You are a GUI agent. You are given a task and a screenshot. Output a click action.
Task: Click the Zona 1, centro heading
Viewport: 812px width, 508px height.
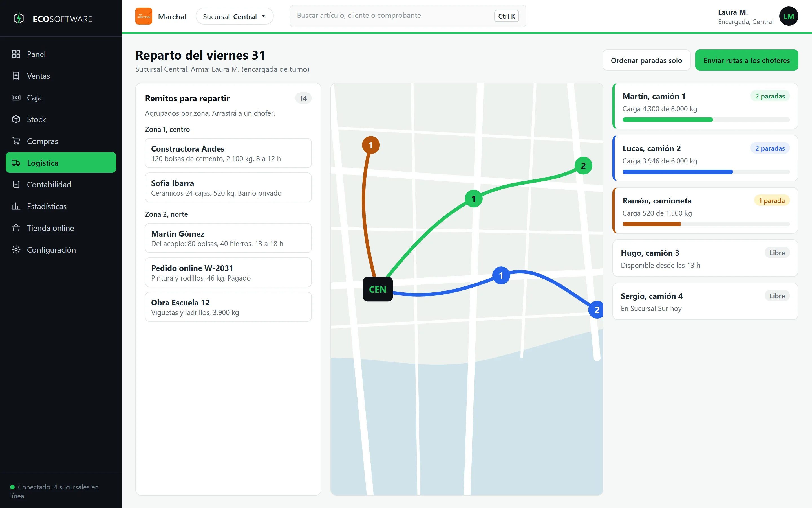tap(167, 129)
